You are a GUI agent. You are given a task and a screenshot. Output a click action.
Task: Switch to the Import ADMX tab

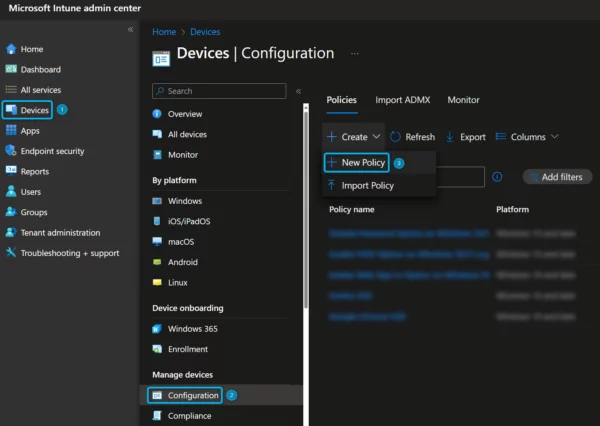[403, 100]
